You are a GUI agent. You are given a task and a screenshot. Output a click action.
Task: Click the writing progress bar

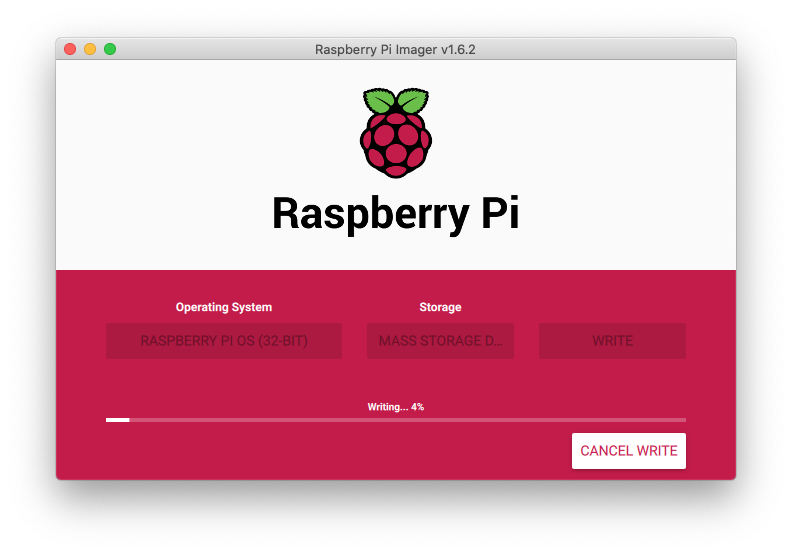point(395,420)
